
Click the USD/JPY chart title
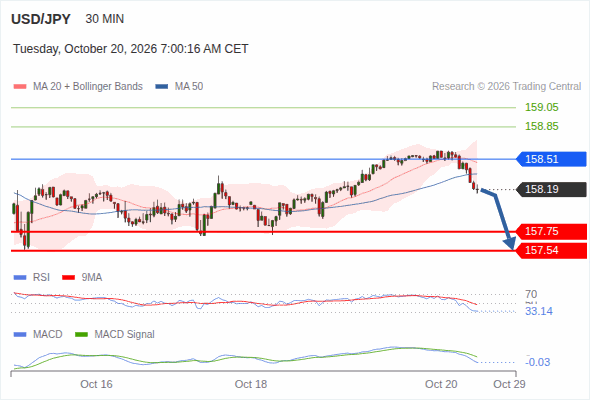(41, 19)
